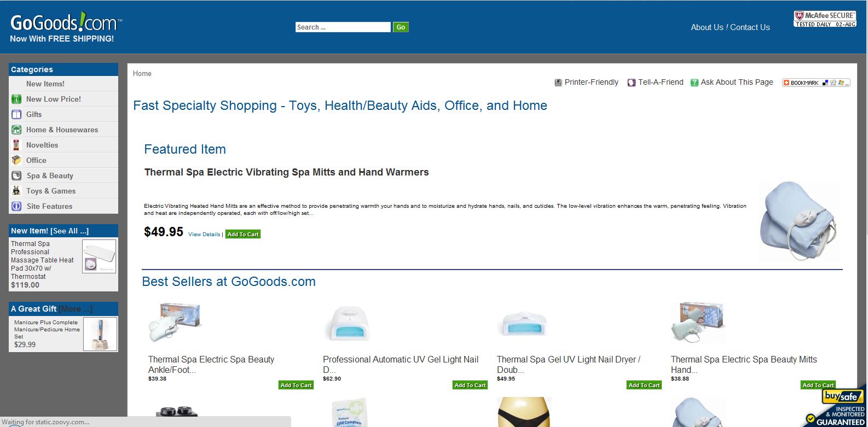Image resolution: width=868 pixels, height=427 pixels.
Task: Click the Heat Pad thumbnail in sidebar
Action: tap(99, 256)
